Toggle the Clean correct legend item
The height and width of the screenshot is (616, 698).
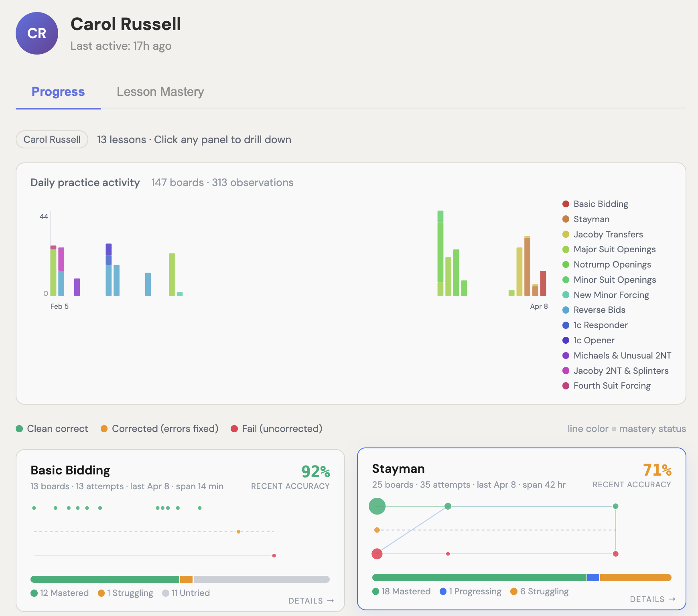click(52, 428)
